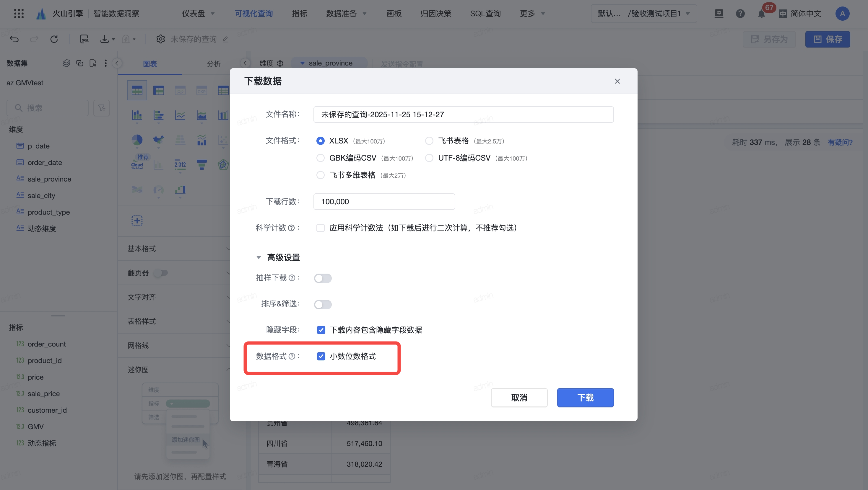The height and width of the screenshot is (490, 868).
Task: Uncheck the 小数位数格式 checkbox
Action: (x=321, y=356)
